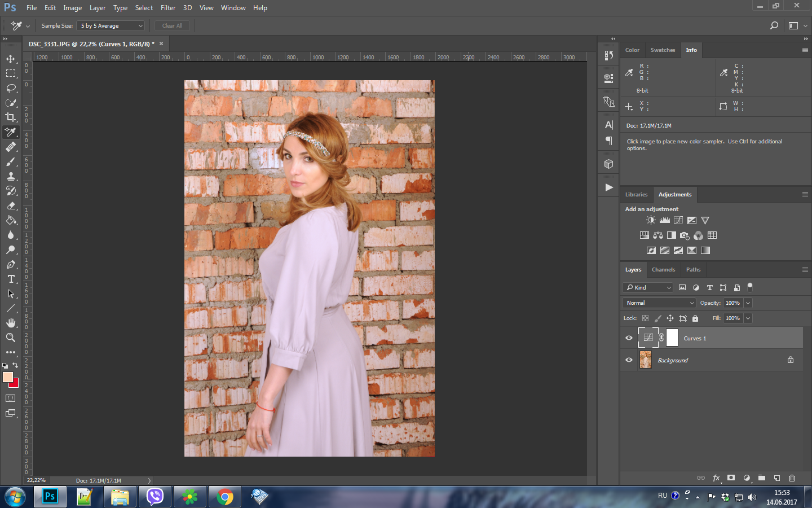Select the Move tool

click(x=11, y=59)
